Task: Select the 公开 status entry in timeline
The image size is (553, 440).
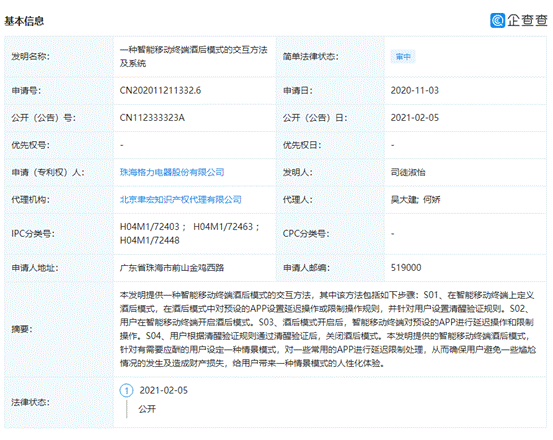Action: coord(147,409)
